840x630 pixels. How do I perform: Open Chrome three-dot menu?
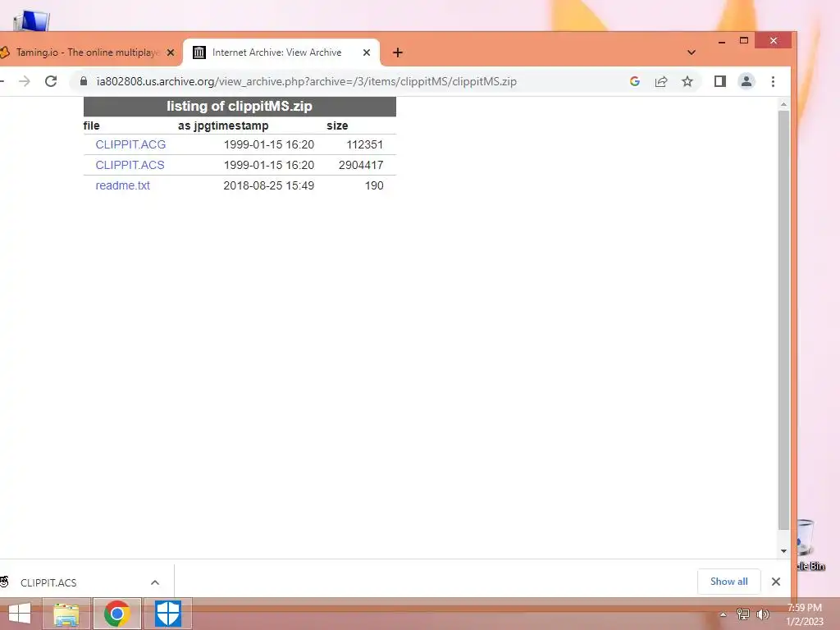point(773,81)
